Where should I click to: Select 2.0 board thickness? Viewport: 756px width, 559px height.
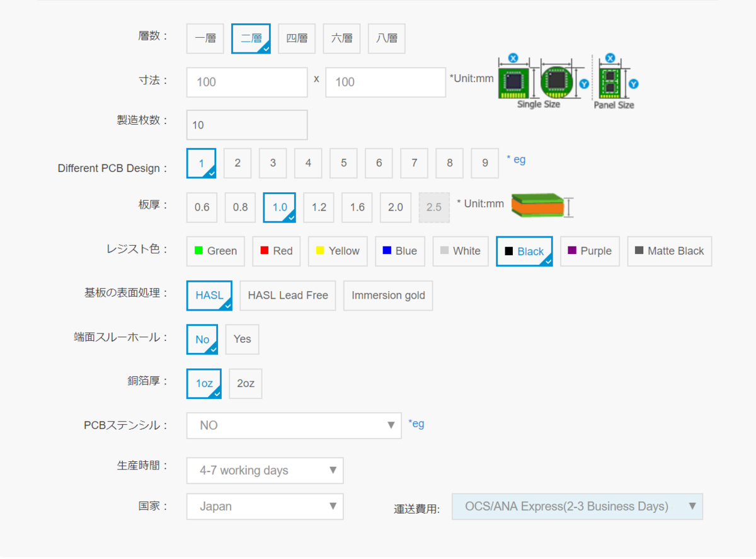(396, 207)
